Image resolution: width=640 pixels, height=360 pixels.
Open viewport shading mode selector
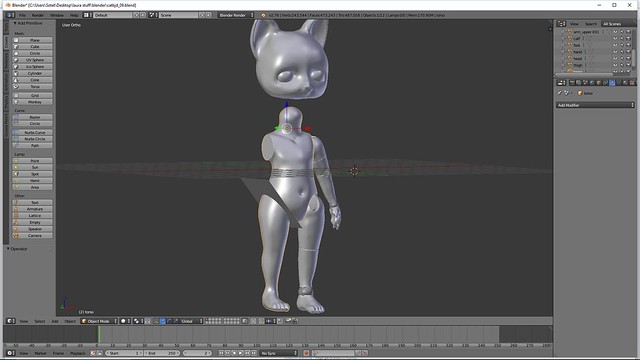coord(125,321)
